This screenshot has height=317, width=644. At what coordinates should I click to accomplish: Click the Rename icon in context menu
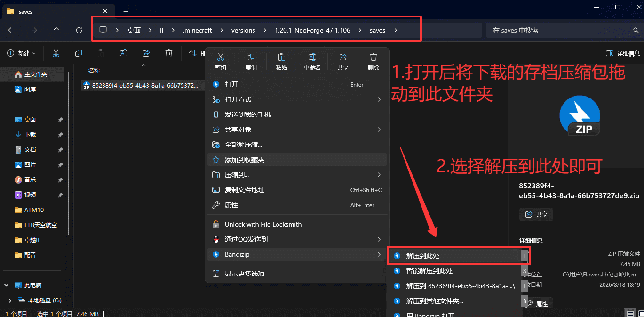click(x=312, y=57)
